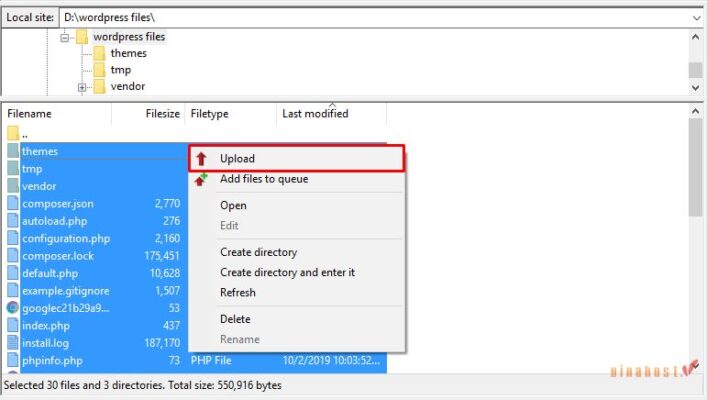
Task: Expand the vendor tree node
Action: point(82,87)
